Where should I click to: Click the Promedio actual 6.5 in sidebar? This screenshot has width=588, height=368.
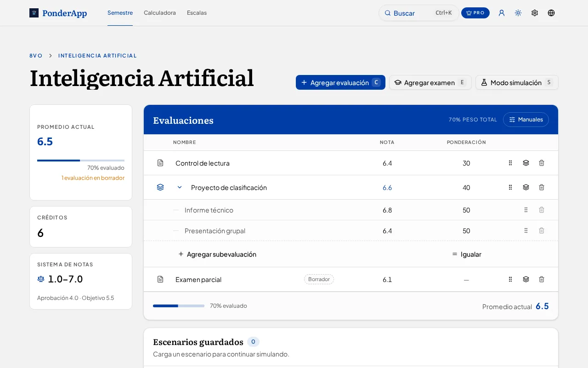pos(45,141)
